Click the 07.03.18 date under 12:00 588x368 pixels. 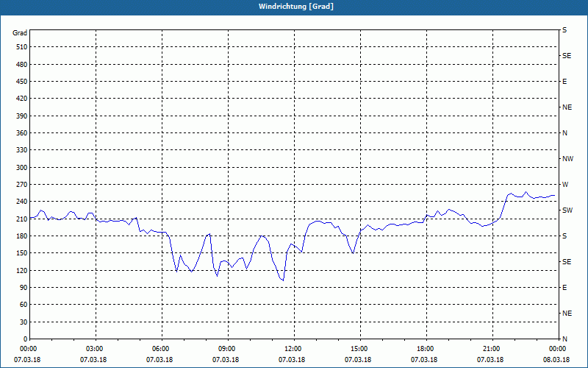click(x=291, y=360)
